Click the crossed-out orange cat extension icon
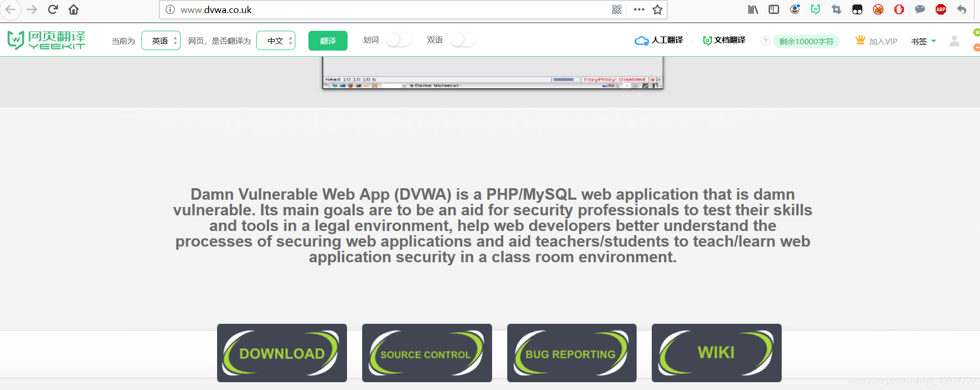The height and width of the screenshot is (390, 980). (878, 9)
